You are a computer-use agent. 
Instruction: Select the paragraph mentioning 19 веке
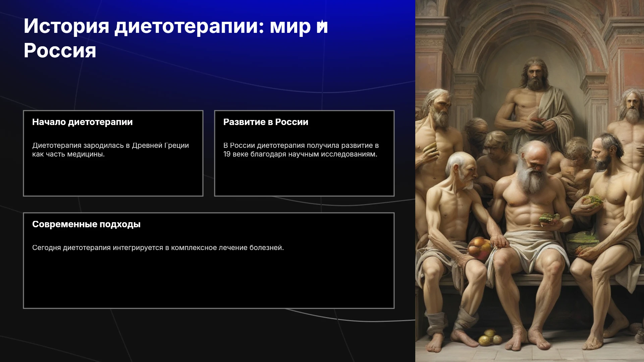point(301,150)
